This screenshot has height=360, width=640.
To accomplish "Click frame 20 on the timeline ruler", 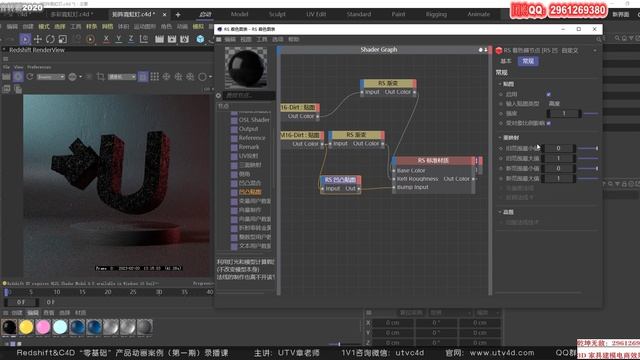I will click(x=108, y=292).
